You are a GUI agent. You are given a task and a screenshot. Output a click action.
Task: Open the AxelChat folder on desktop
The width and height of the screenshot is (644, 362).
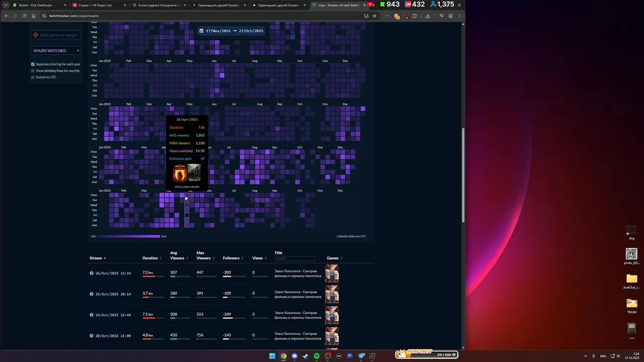click(631, 282)
